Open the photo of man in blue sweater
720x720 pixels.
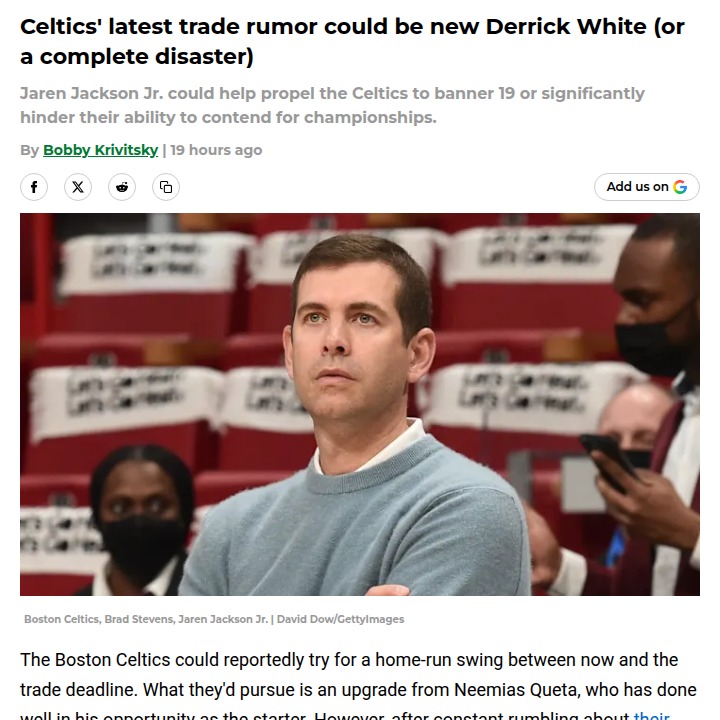coord(360,404)
